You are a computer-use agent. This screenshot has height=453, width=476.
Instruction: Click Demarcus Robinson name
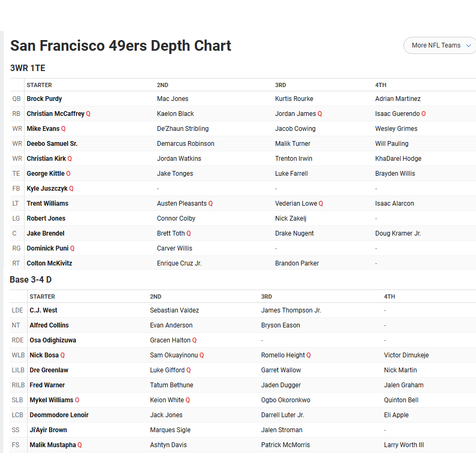[x=185, y=144]
